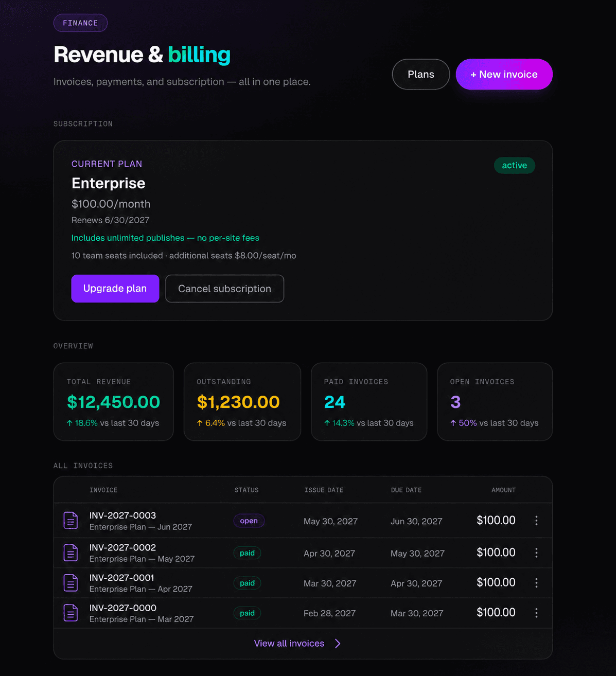Click Paid Invoices count 24

[335, 402]
